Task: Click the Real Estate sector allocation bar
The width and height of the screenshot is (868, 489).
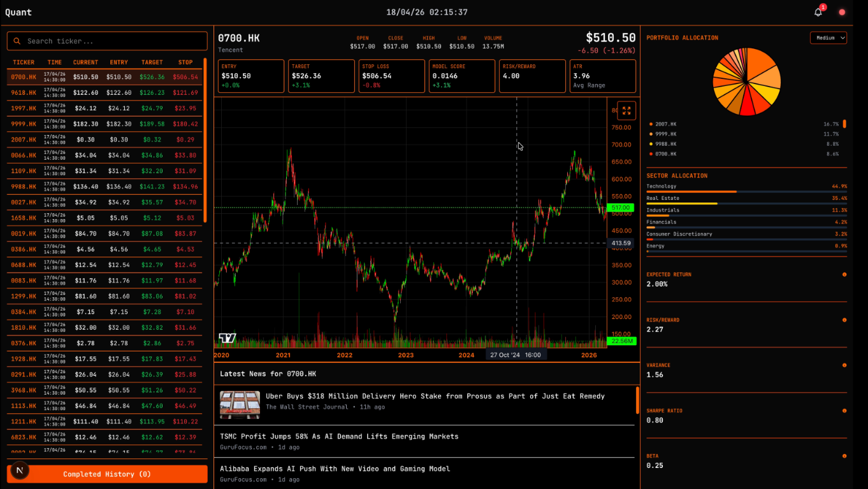Action: [x=746, y=204]
